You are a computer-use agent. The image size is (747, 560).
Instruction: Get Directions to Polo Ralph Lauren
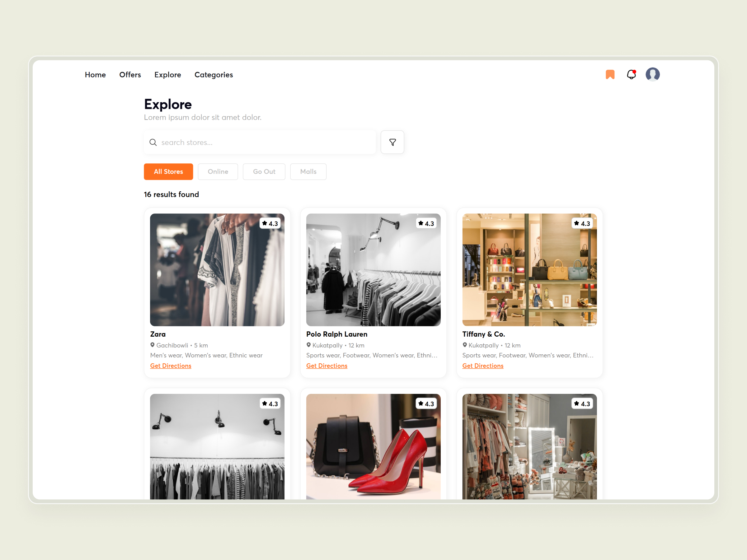(327, 366)
